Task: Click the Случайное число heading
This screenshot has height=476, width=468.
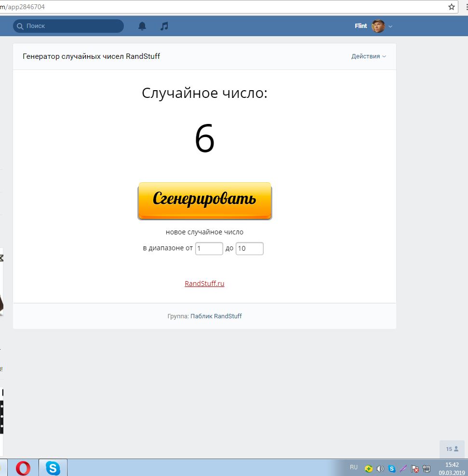Action: point(204,93)
